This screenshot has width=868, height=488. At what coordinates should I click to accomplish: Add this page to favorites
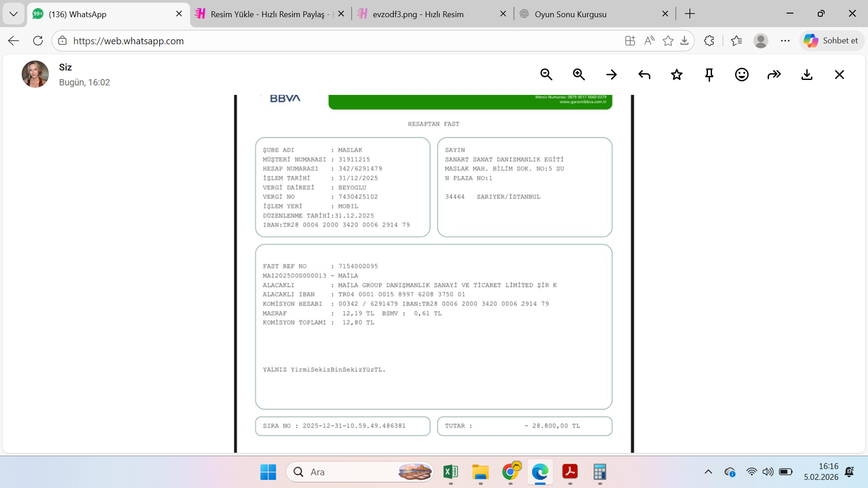tap(668, 41)
